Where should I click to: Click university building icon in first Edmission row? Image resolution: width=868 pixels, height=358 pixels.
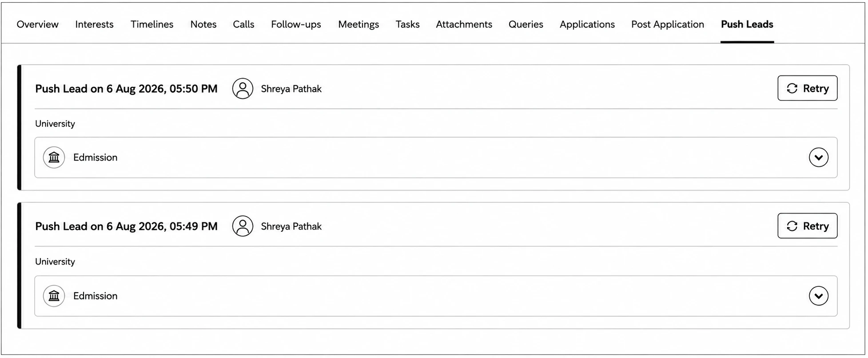pyautogui.click(x=54, y=157)
